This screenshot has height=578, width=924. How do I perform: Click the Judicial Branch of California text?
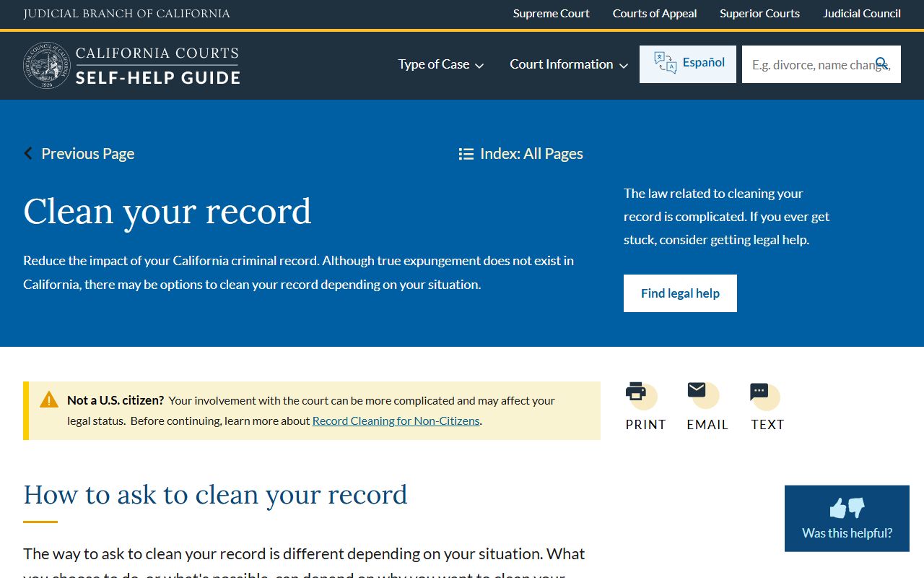[x=127, y=14]
